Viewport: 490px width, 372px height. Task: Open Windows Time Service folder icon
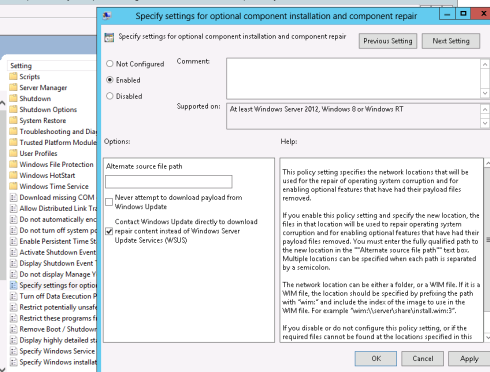tap(13, 186)
